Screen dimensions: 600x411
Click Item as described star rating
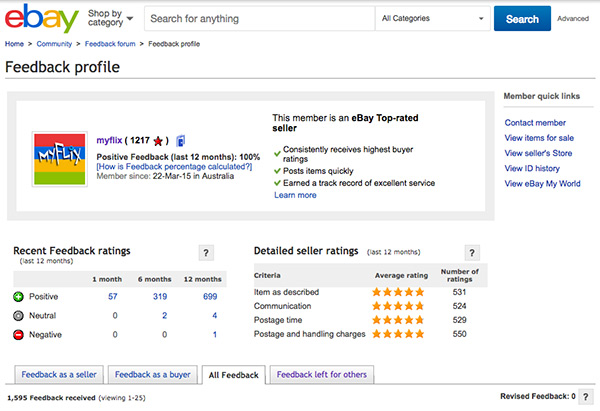[398, 292]
